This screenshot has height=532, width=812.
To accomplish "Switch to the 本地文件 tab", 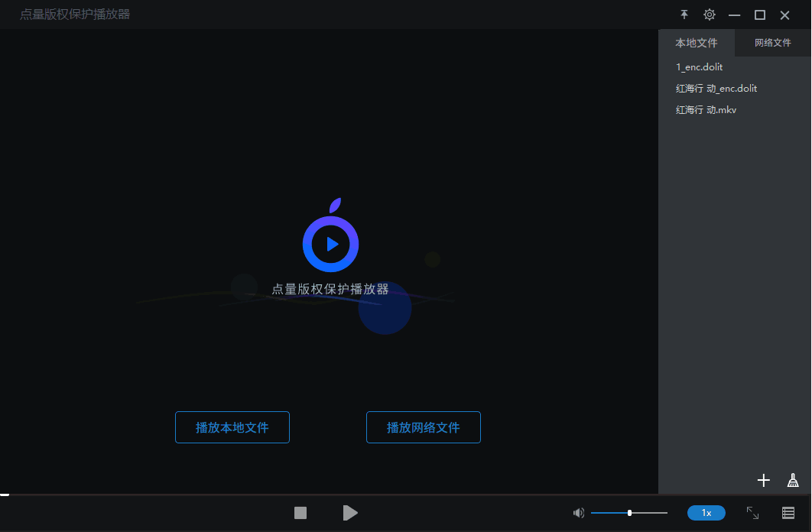I will tap(696, 43).
